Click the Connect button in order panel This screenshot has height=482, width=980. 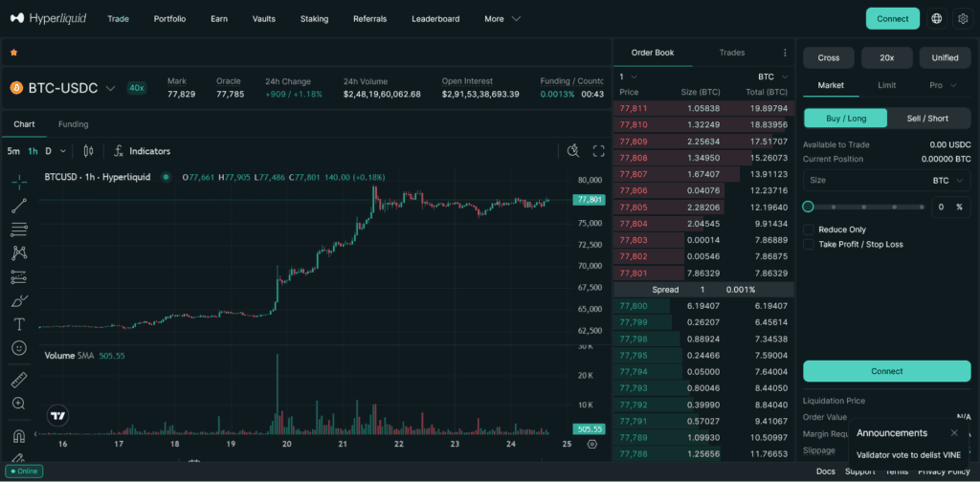[x=887, y=371]
